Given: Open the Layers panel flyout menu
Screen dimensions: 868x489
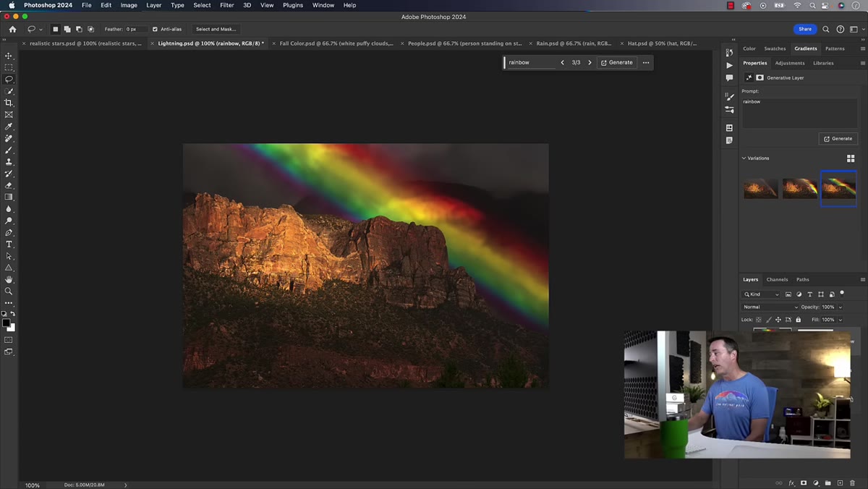Looking at the screenshot, I should [862, 279].
